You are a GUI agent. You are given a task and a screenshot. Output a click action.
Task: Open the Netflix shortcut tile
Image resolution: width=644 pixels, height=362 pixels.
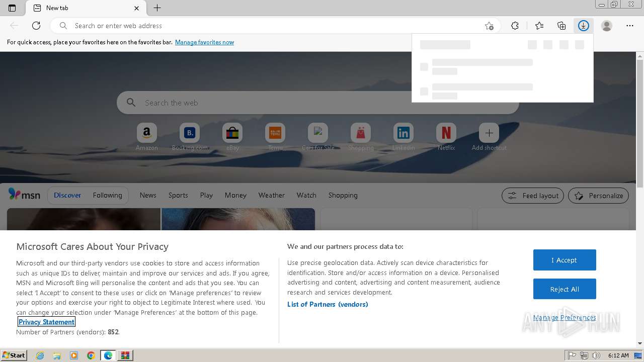pos(446,137)
